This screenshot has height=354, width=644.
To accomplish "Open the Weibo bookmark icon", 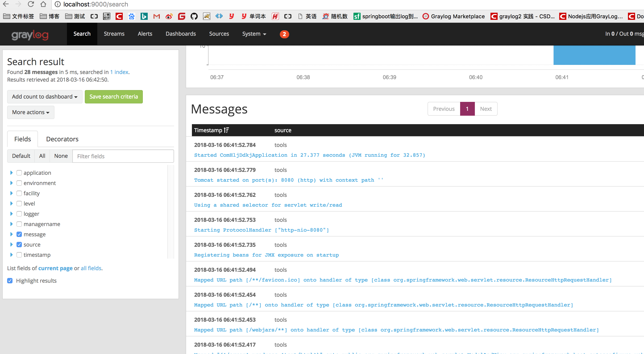I will 169,16.
